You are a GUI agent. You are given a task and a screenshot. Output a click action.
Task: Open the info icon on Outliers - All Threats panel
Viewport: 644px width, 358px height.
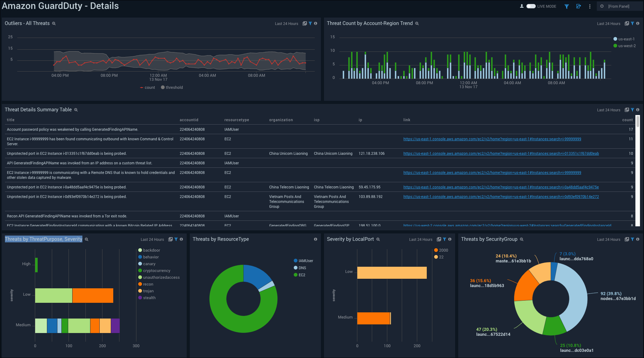[315, 23]
